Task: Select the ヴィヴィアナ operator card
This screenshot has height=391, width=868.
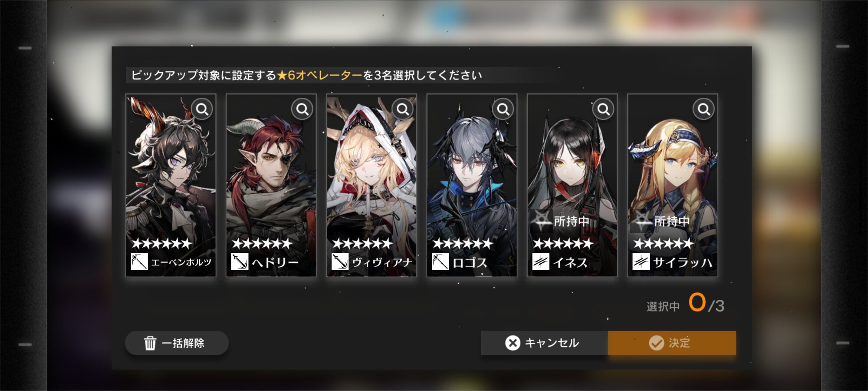Action: (372, 185)
